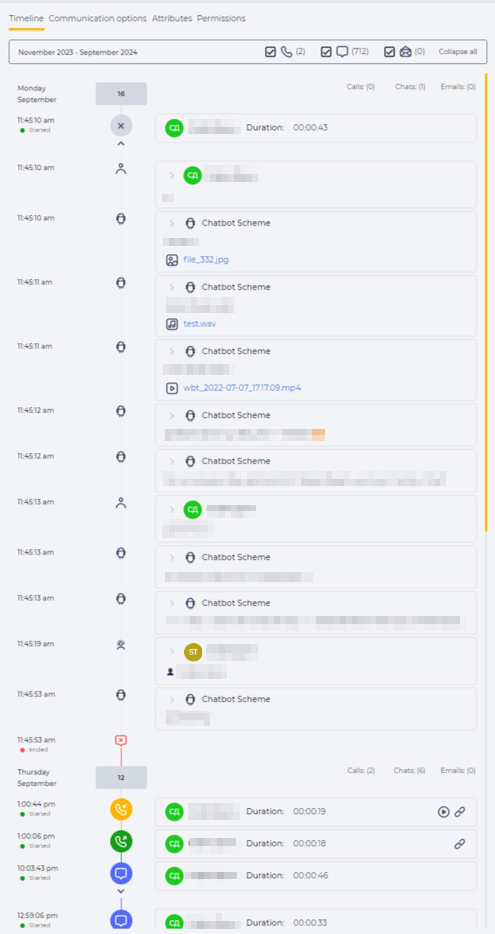Click the incoming call icon at 1:00:44 pm
This screenshot has width=495, height=934.
click(x=121, y=809)
